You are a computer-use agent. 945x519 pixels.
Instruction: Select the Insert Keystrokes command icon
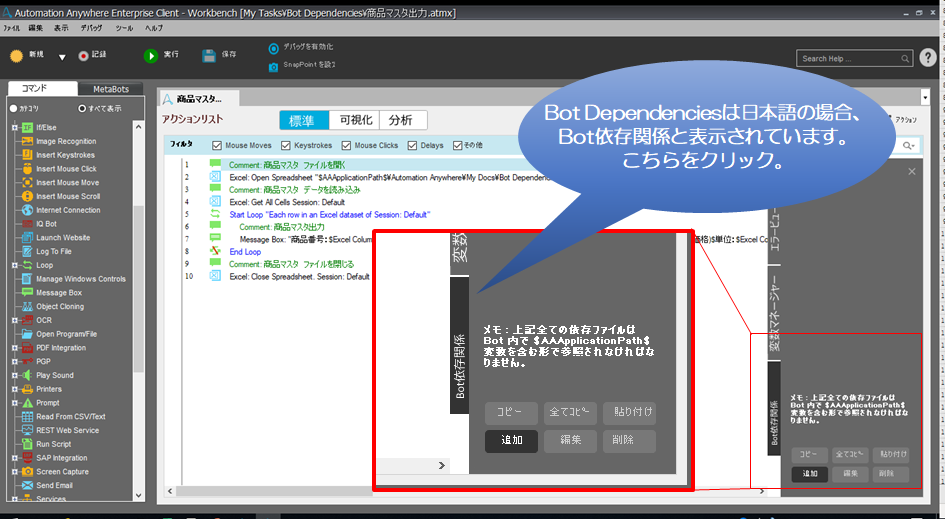coord(27,155)
